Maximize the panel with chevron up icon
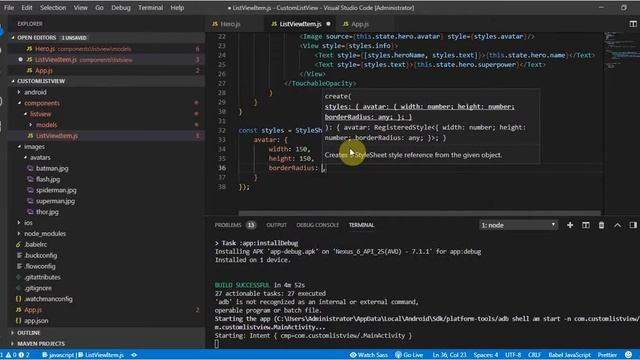The image size is (640, 360). point(617,225)
